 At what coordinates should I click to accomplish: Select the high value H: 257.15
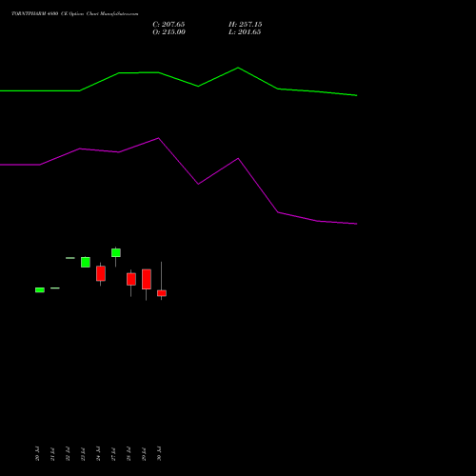(246, 25)
